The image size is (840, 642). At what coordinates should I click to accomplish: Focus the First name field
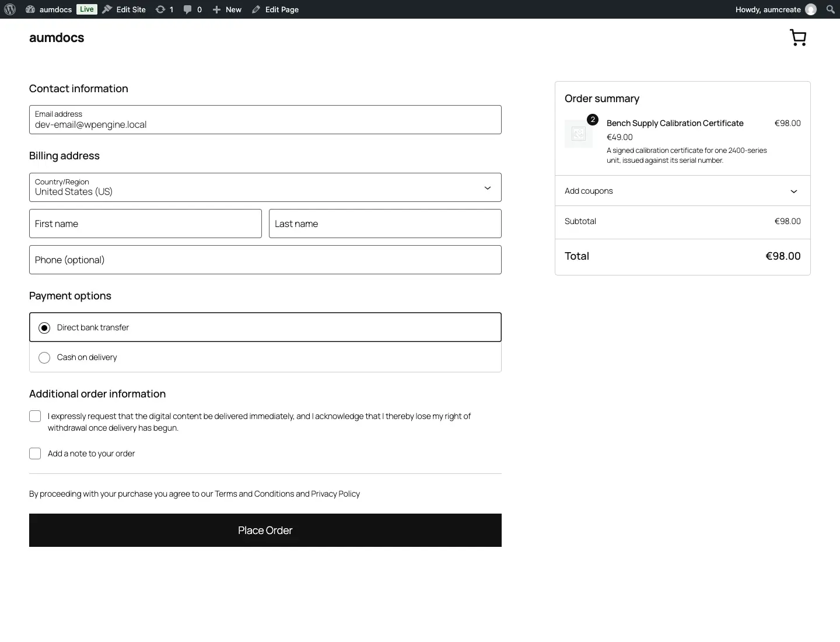[145, 224]
